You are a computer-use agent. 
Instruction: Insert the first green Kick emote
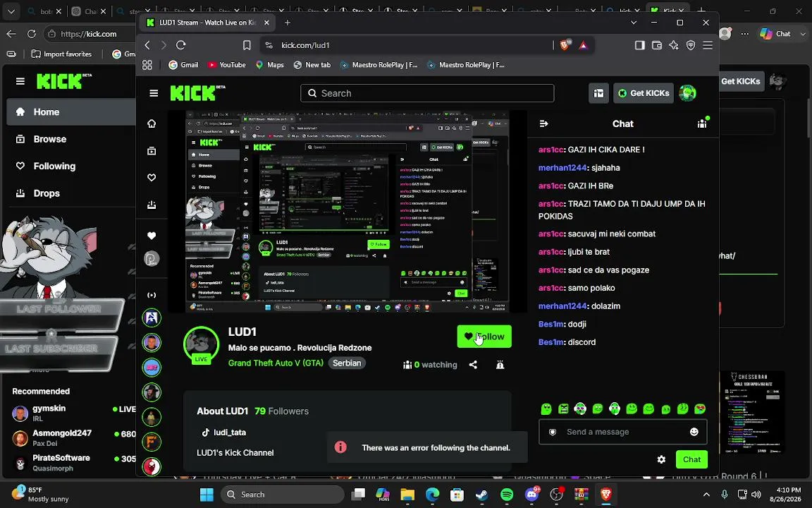[546, 409]
